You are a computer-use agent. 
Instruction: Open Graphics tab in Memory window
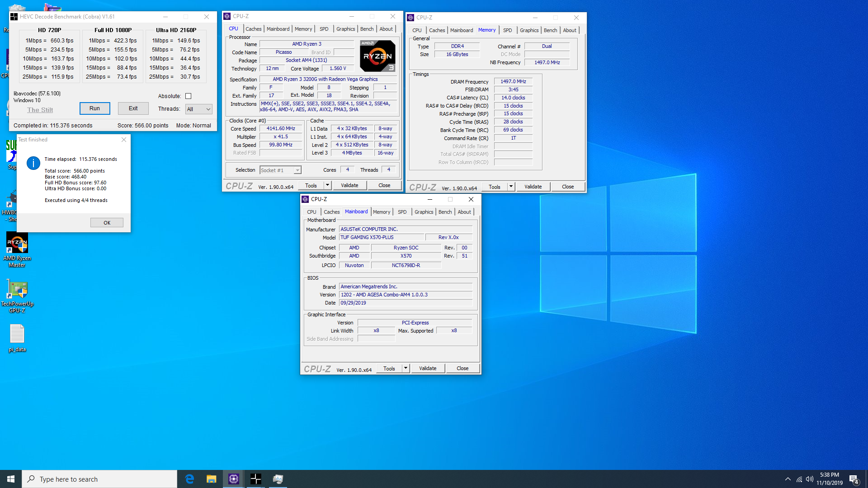529,30
